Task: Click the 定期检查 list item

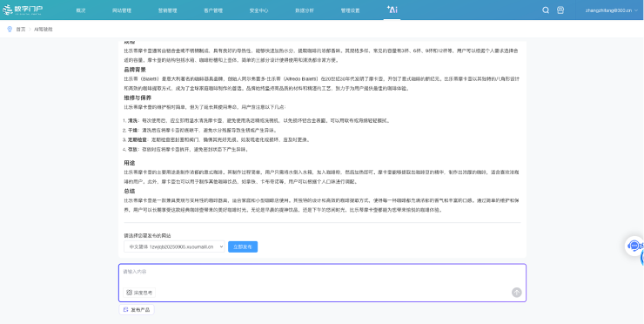Action: point(216,140)
